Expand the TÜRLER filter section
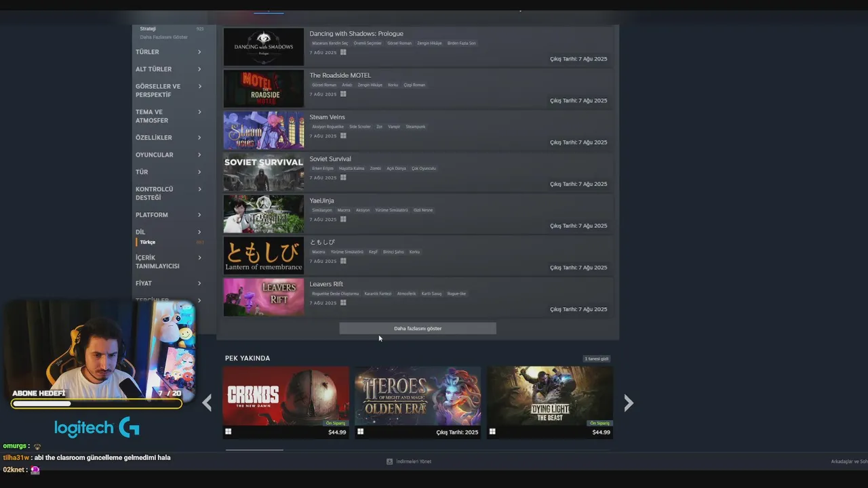Screen dimensions: 868x488 click(169, 52)
